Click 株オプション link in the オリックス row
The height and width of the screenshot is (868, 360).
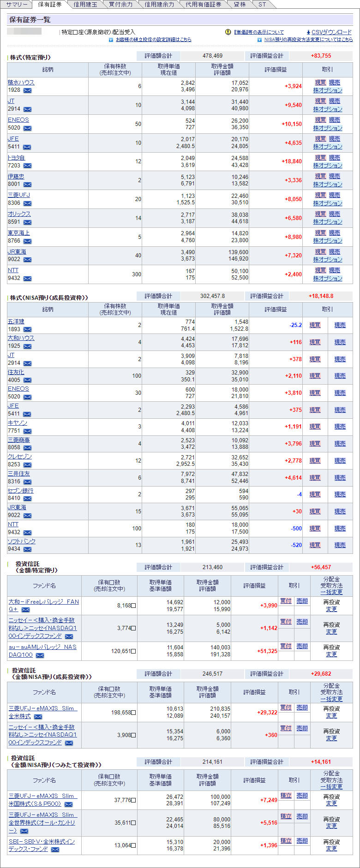point(328,222)
